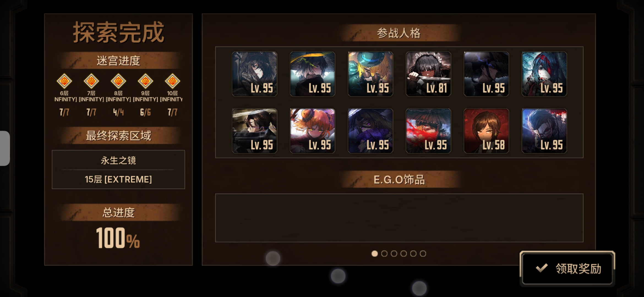Open the blonde teal-hat Lv.95 character portrait
The height and width of the screenshot is (297, 644).
point(370,74)
